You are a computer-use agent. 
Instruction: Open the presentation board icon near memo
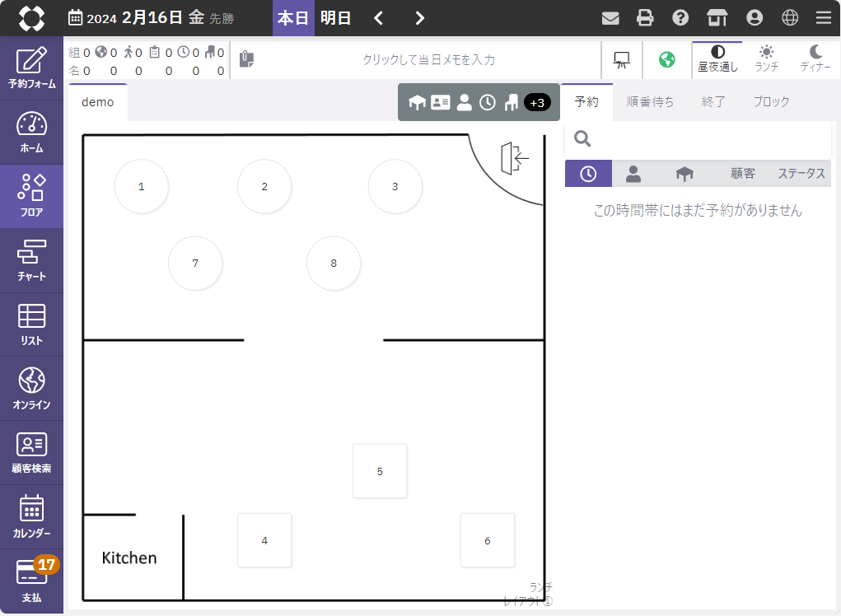click(x=622, y=60)
